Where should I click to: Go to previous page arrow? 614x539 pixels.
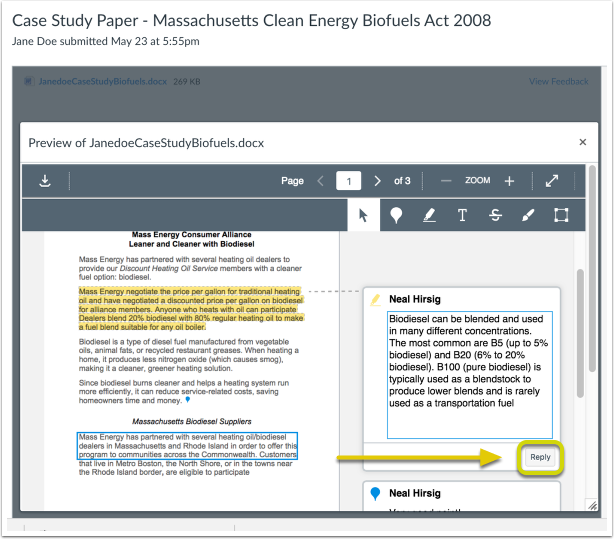[320, 181]
